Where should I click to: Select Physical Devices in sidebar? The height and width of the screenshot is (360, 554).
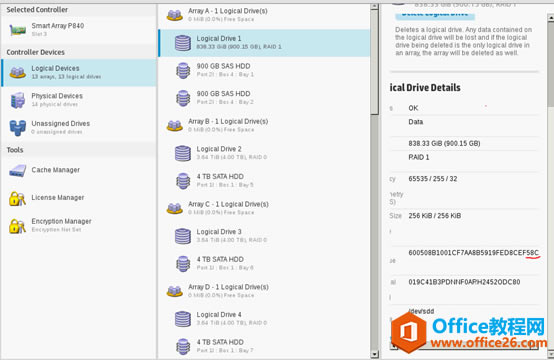pyautogui.click(x=79, y=100)
